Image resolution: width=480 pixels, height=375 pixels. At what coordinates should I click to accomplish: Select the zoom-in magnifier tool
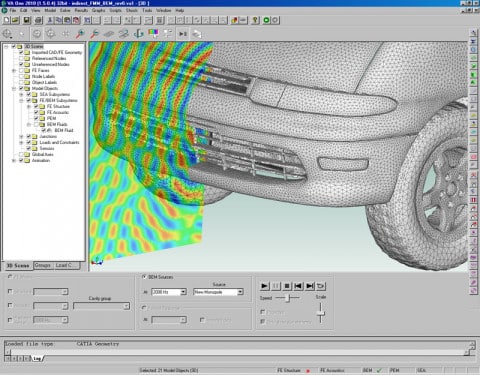[x=80, y=34]
